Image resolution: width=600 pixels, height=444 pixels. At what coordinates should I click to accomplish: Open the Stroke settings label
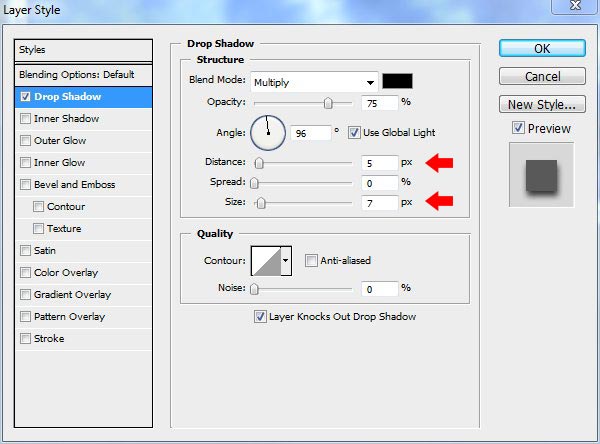(x=49, y=339)
